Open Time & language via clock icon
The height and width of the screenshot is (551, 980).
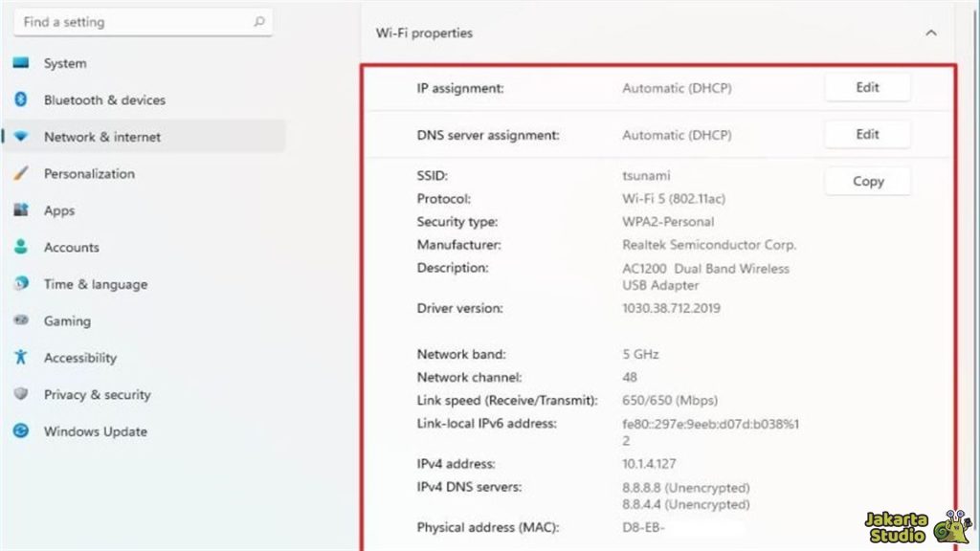23,284
